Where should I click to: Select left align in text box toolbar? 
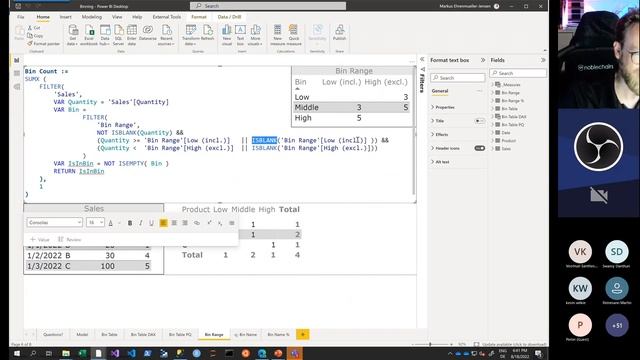(x=163, y=223)
